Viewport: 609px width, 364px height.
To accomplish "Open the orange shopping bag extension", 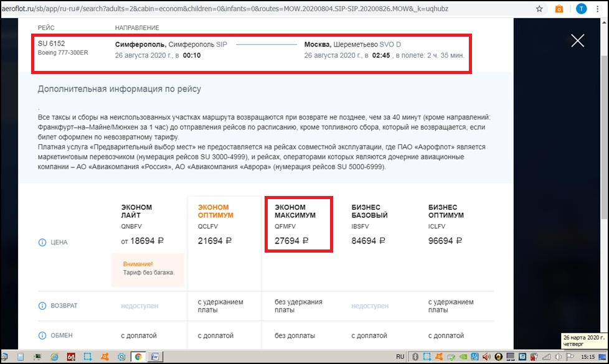I will click(559, 9).
